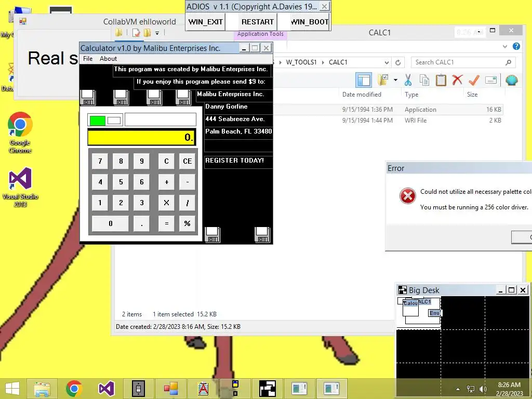Click calculator digit 7 key

pyautogui.click(x=100, y=161)
